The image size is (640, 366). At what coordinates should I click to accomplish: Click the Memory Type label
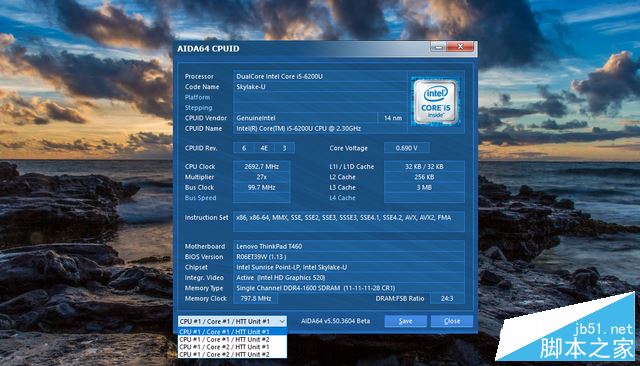point(204,288)
